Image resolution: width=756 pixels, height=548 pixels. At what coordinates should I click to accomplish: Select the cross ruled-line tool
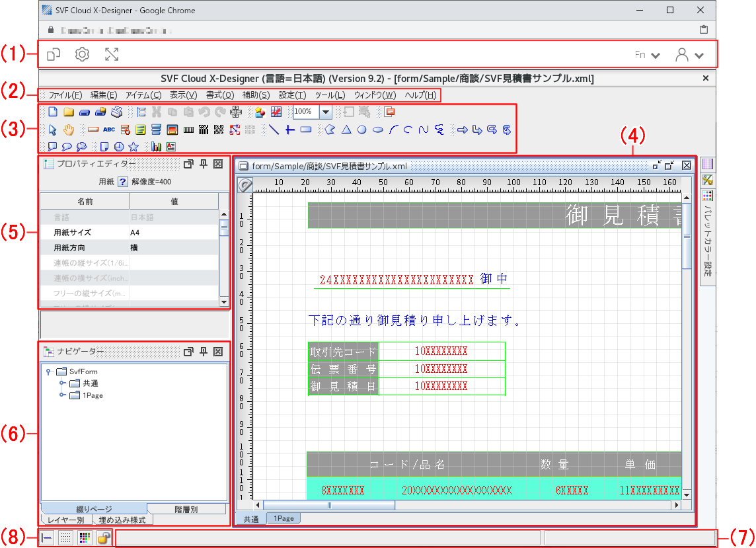[x=289, y=130]
